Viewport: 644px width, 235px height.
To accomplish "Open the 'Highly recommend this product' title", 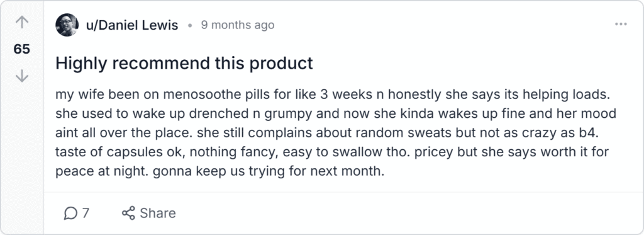I will 184,64.
